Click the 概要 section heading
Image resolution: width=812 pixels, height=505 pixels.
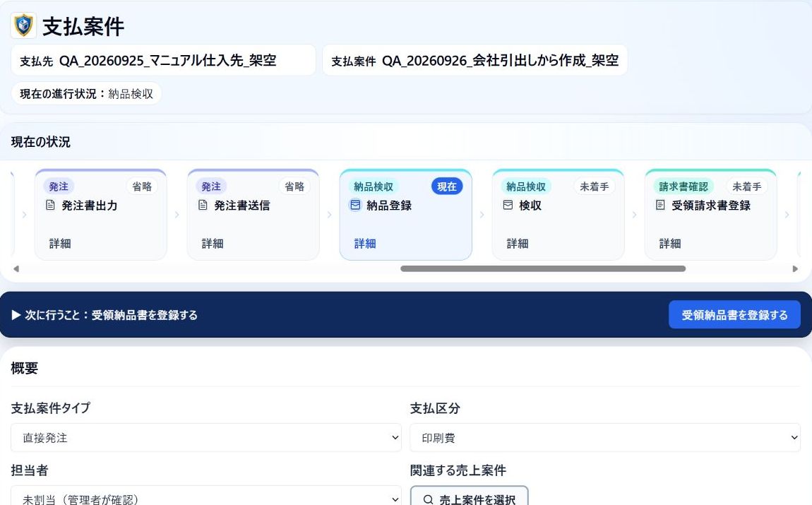click(x=24, y=368)
